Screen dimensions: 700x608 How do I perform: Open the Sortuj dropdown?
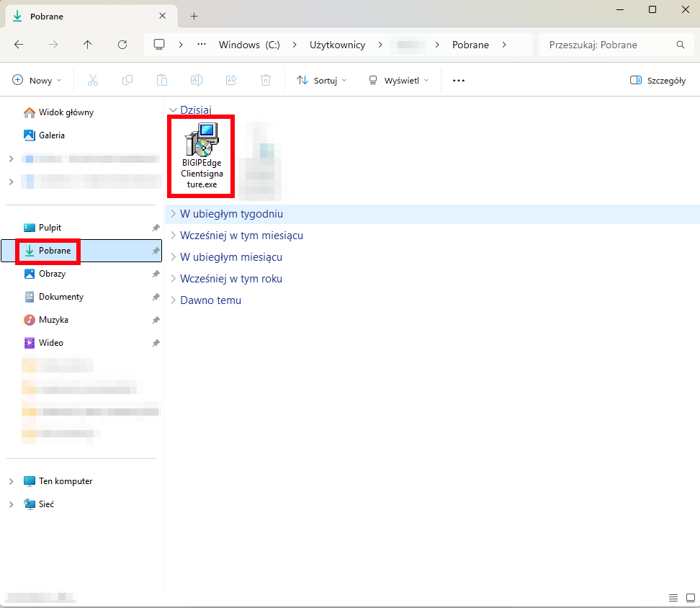[x=321, y=81]
